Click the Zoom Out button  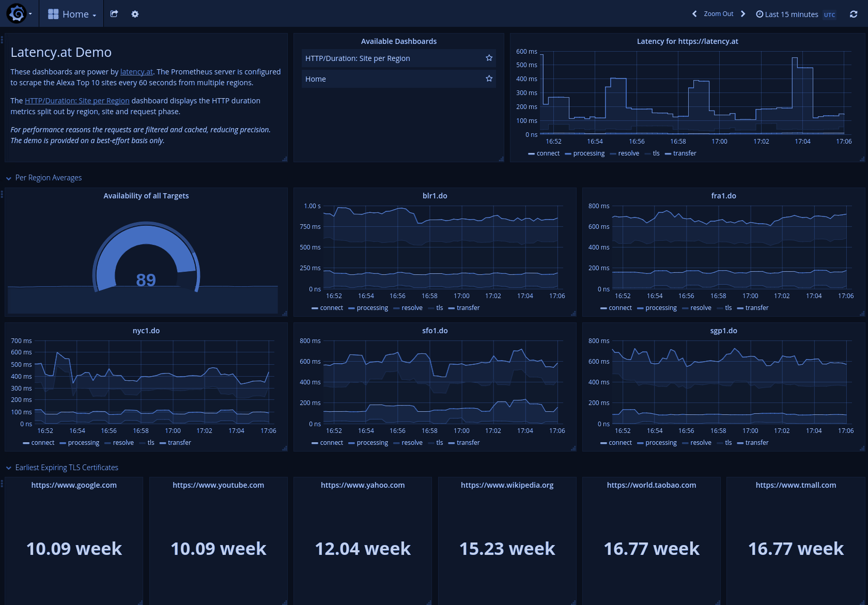tap(719, 14)
